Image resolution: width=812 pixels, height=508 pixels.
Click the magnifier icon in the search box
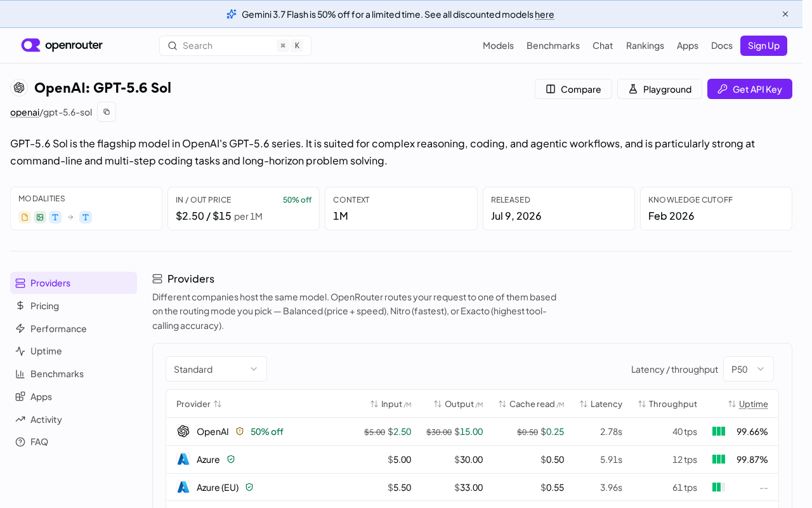point(173,46)
